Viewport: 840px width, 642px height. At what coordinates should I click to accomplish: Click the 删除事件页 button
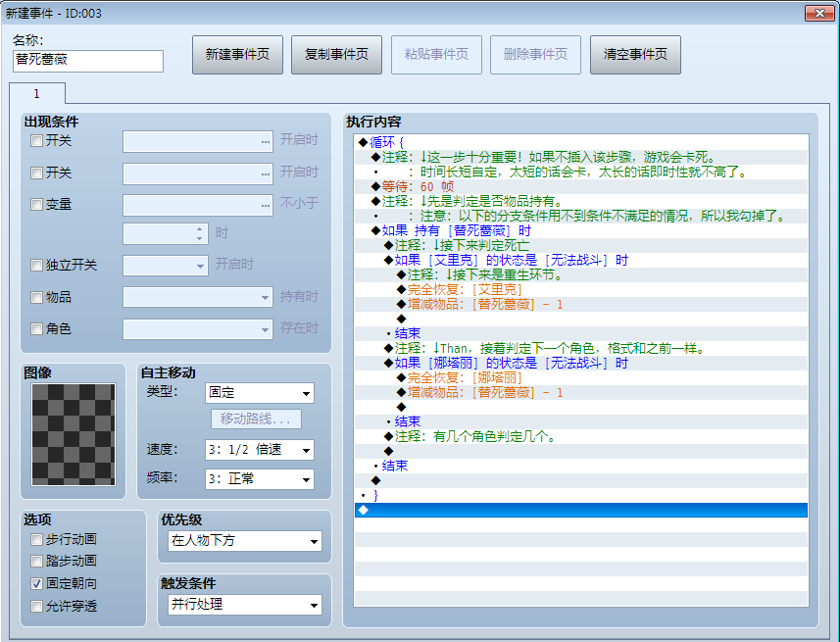[x=535, y=55]
